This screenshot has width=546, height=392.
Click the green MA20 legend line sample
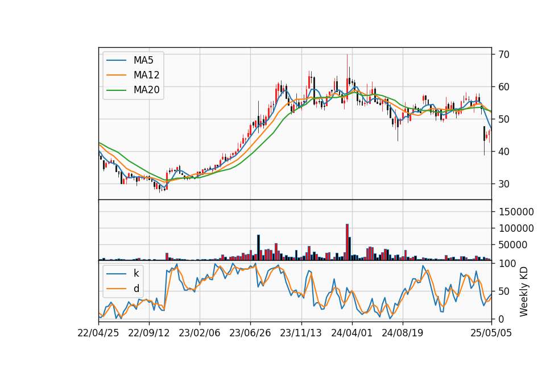pos(116,90)
